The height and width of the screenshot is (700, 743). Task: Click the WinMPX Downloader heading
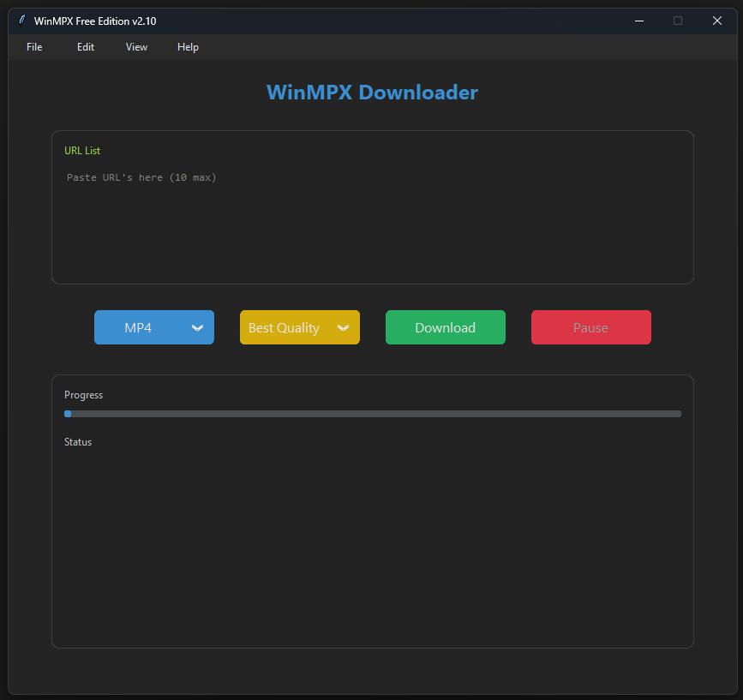[372, 92]
